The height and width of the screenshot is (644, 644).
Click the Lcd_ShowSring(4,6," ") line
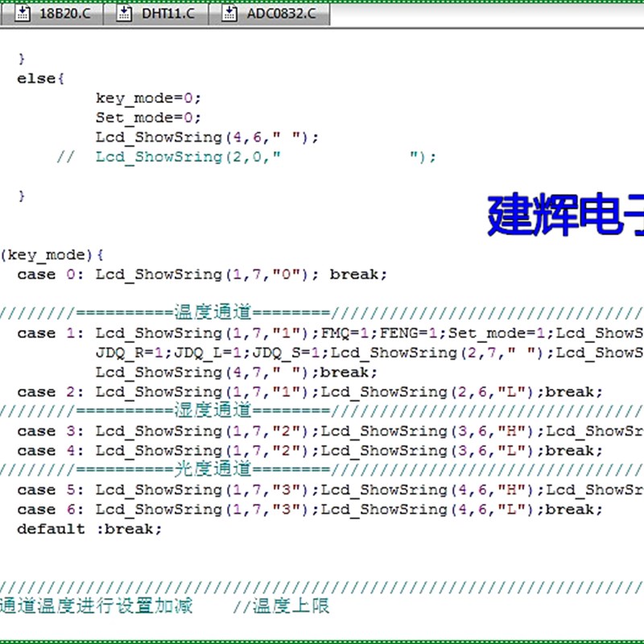pos(207,137)
